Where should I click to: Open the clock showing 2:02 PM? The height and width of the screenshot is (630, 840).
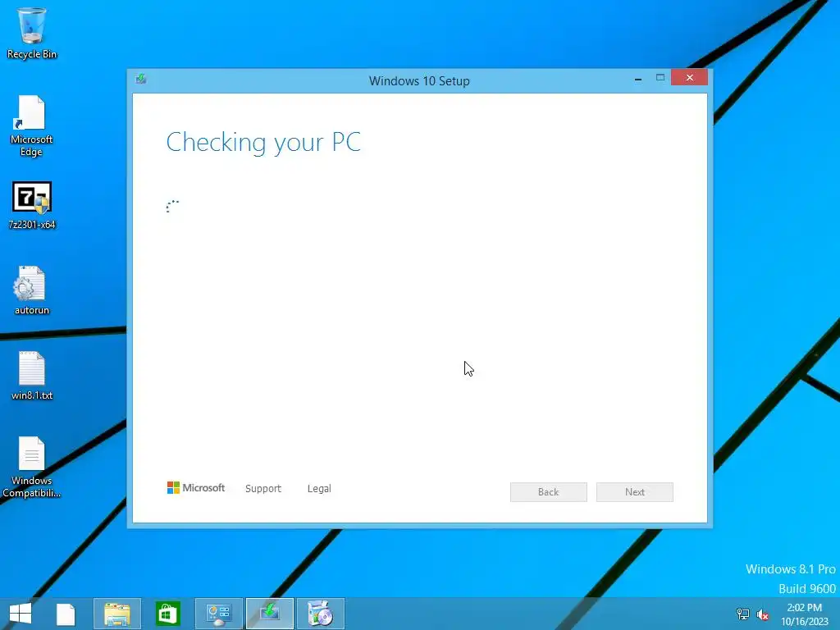(x=804, y=614)
